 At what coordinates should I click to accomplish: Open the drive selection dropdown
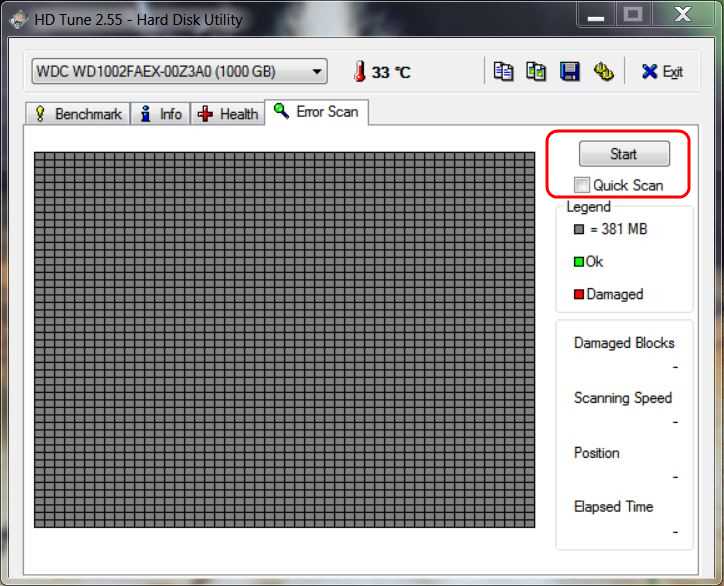pyautogui.click(x=180, y=71)
